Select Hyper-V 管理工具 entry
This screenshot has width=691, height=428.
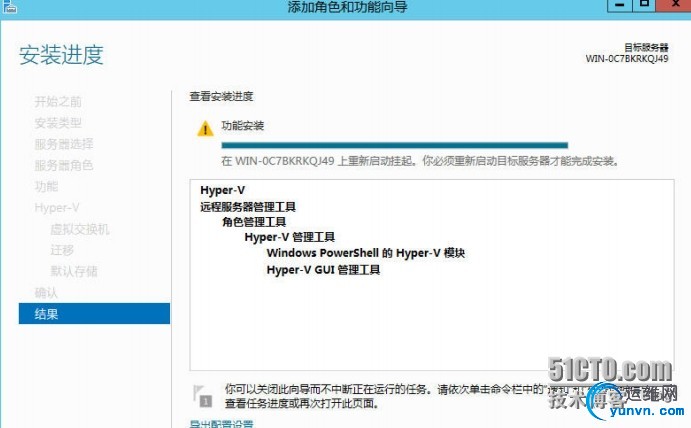[x=290, y=237]
